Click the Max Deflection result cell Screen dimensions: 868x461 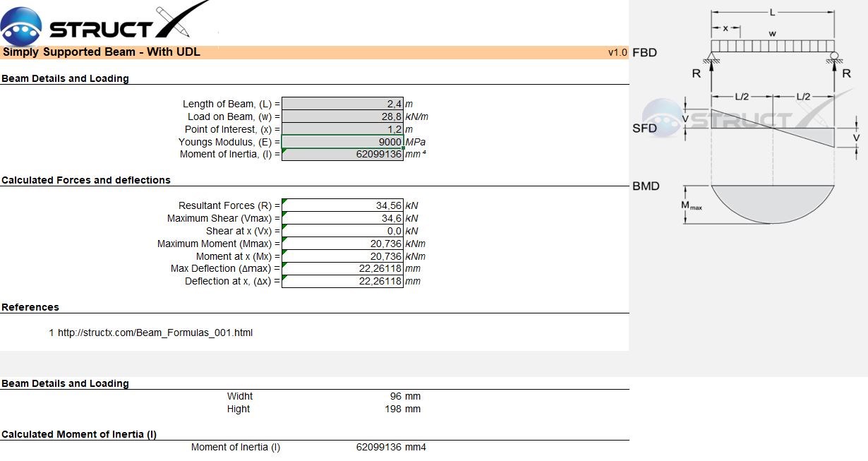pos(342,269)
